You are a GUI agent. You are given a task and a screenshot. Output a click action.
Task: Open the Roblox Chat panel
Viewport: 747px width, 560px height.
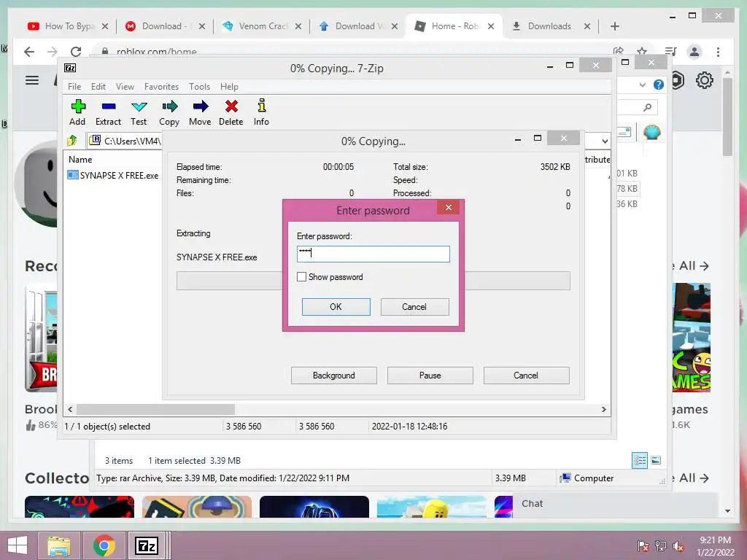532,503
